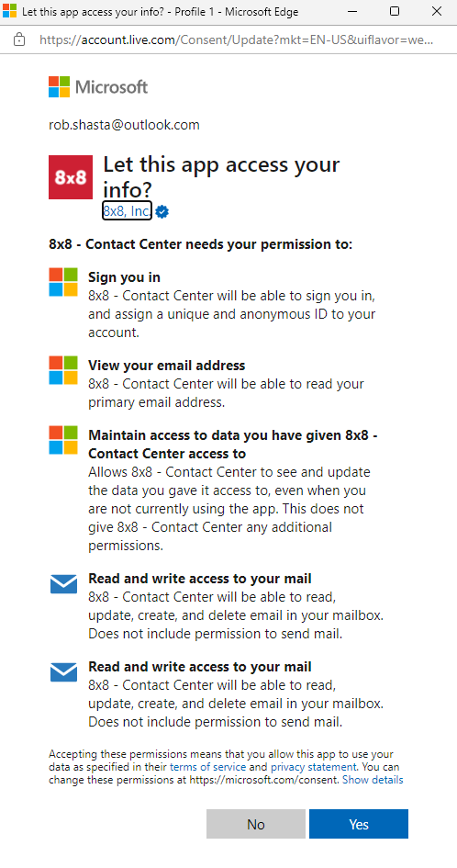Click the first mail envelope icon
The height and width of the screenshot is (868, 457).
(x=63, y=584)
